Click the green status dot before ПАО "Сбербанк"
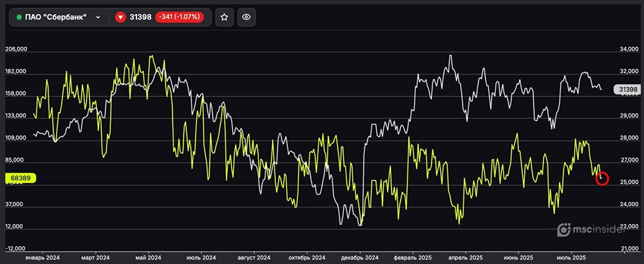Viewport: 644px width, 264px height. tap(19, 17)
